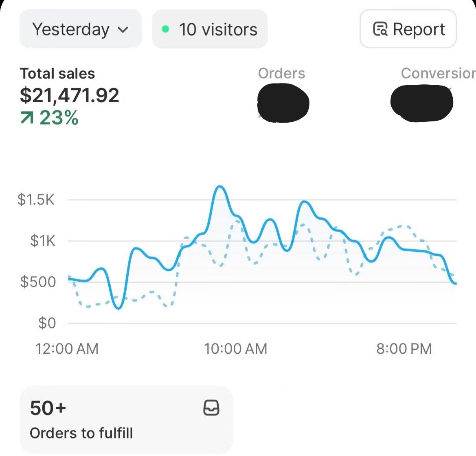Click the chevron next to Yesterday
The height and width of the screenshot is (456, 476).
point(123,30)
